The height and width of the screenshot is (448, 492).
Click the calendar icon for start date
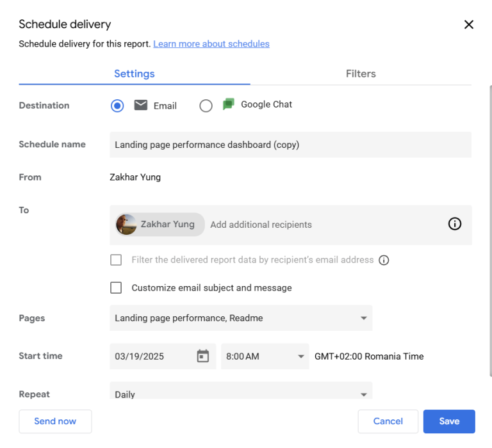click(202, 356)
